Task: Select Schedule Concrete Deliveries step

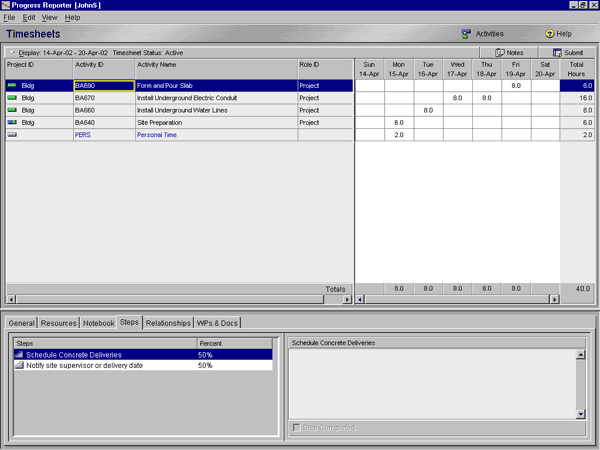Action: click(x=143, y=355)
